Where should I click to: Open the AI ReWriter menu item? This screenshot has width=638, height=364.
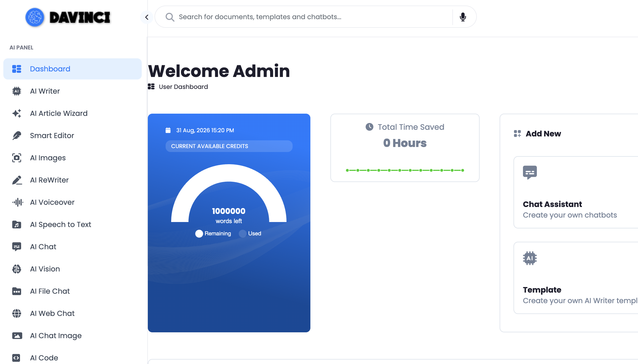click(73, 180)
